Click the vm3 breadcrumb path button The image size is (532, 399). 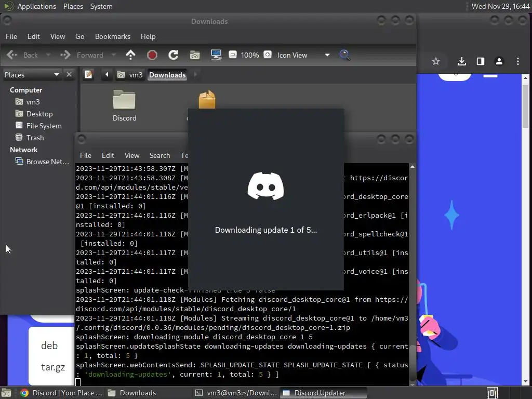130,75
